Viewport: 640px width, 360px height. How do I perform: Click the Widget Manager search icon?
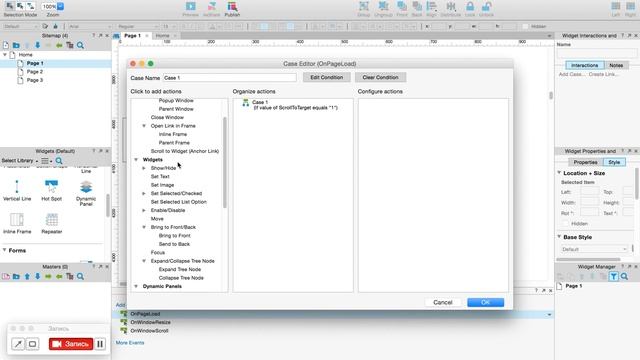tap(624, 276)
